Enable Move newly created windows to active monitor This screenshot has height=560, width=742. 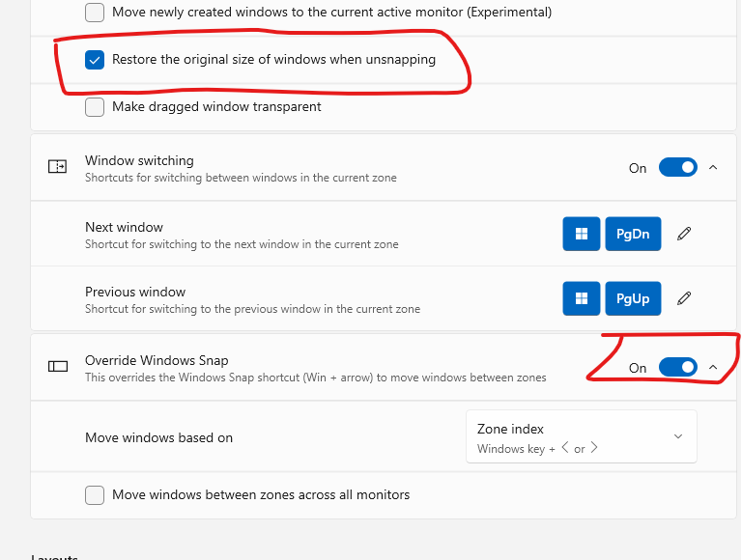[95, 13]
